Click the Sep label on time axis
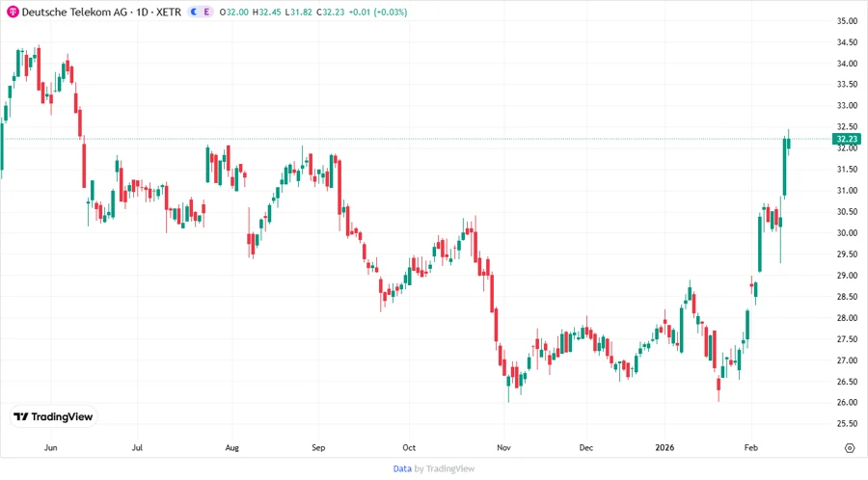Screen dimensions: 868x480 [x=318, y=447]
